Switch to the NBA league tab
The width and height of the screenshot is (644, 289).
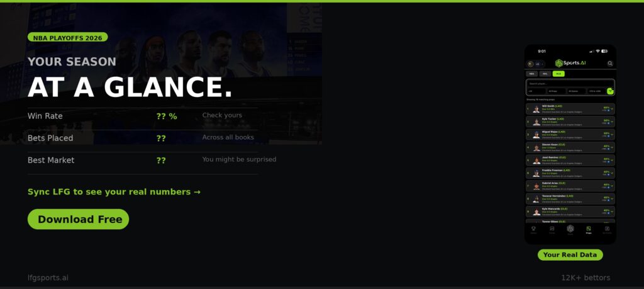pos(532,74)
